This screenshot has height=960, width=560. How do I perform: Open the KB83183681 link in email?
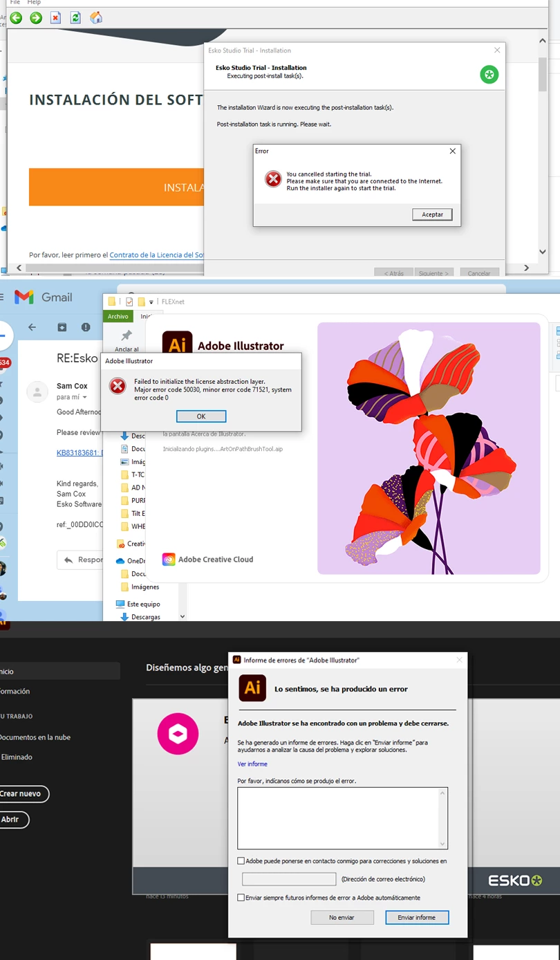(80, 452)
